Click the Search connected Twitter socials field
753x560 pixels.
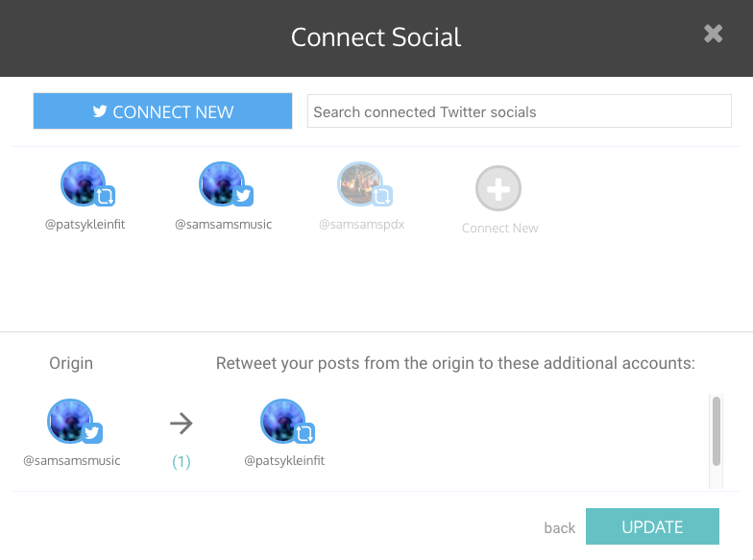519,111
